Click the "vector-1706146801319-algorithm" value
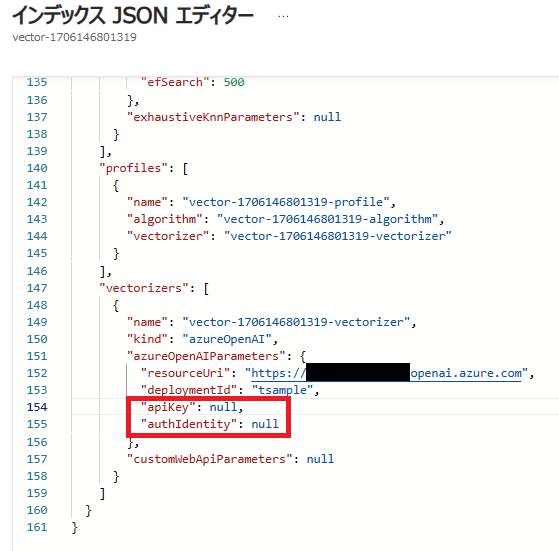 click(x=327, y=219)
